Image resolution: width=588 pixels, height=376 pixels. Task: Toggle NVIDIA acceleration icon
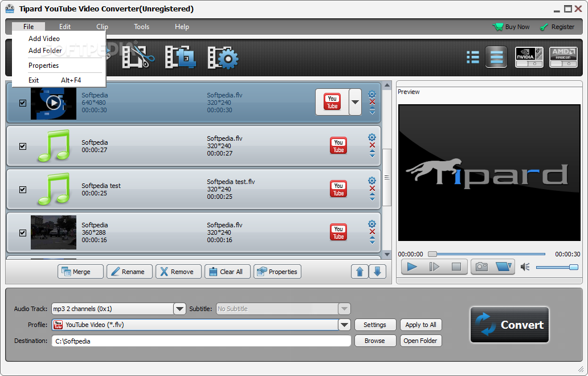[x=529, y=57]
